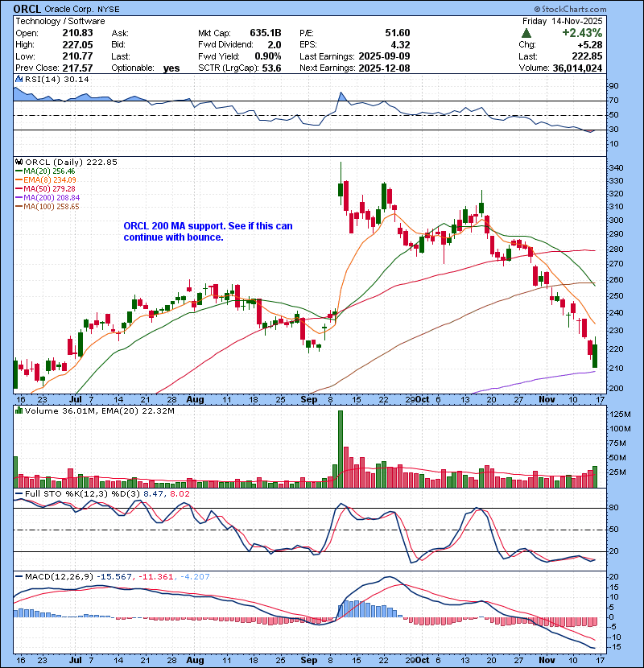Click the volume bars icon beside Volume label
The width and height of the screenshot is (644, 668).
tap(19, 410)
